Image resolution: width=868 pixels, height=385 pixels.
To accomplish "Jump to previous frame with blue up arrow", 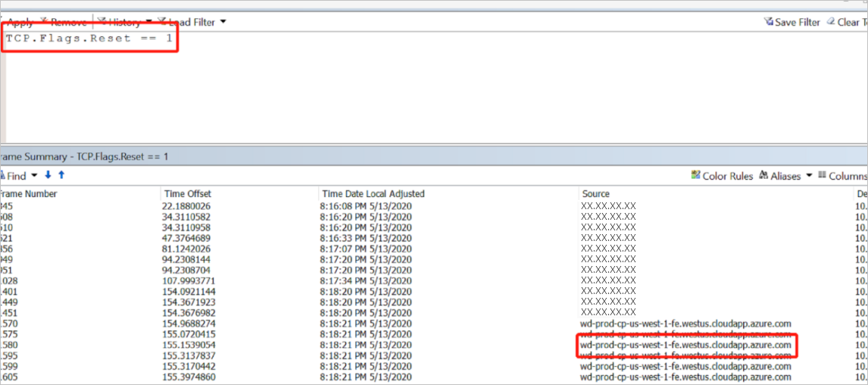I will (61, 175).
